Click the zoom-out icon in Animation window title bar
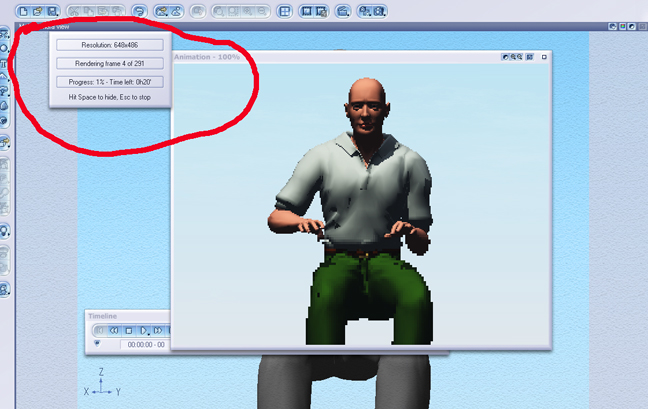 519,57
